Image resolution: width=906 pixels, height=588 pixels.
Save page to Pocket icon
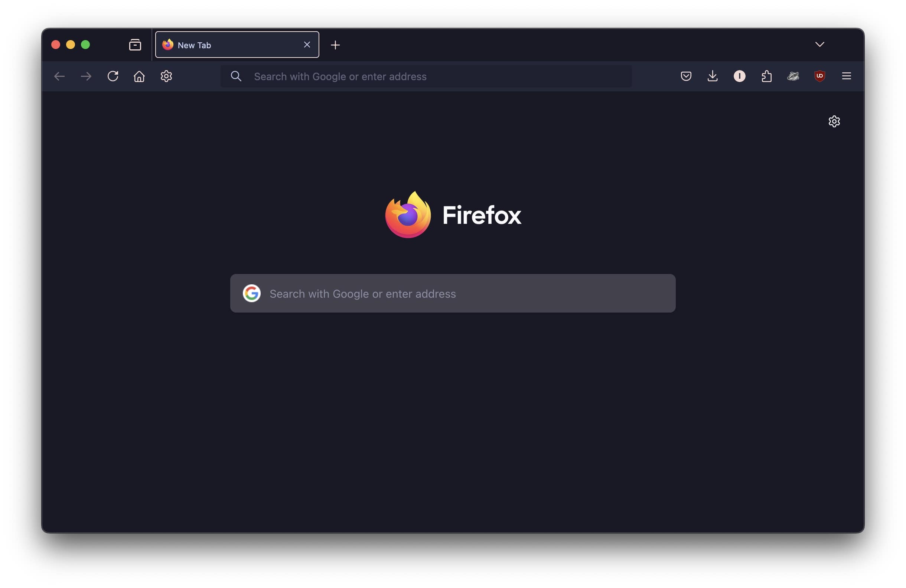click(686, 76)
